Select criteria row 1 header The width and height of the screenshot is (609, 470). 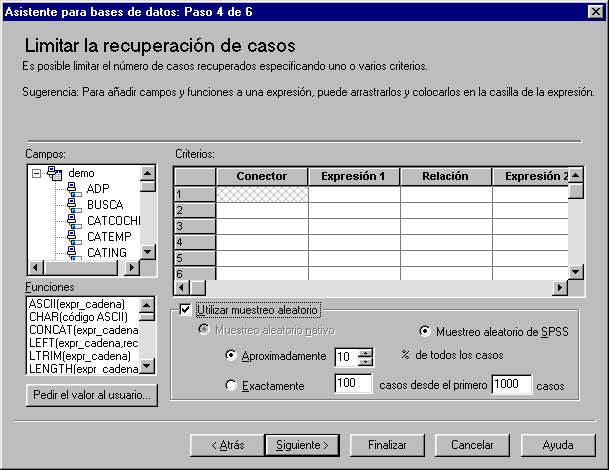195,194
